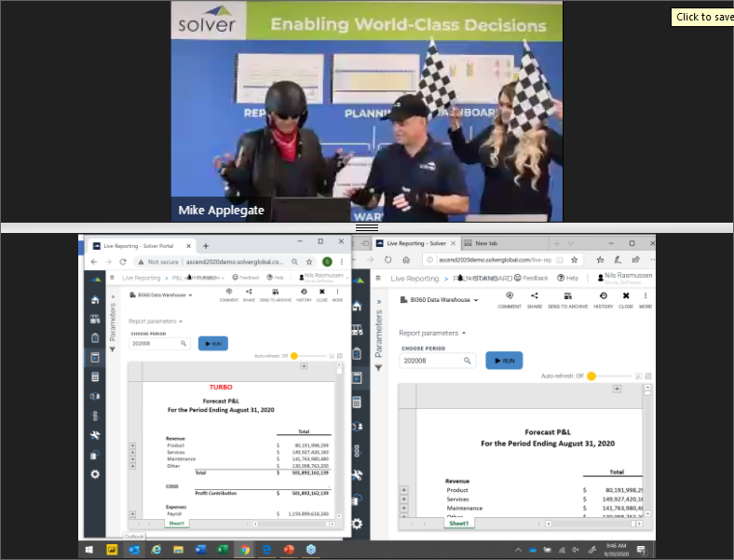Click the Share icon in the Edge window
Viewport: 734px width, 560px height.
tap(535, 300)
